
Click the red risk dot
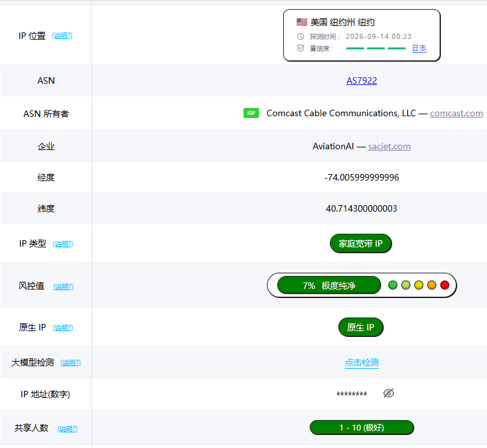pyautogui.click(x=445, y=285)
